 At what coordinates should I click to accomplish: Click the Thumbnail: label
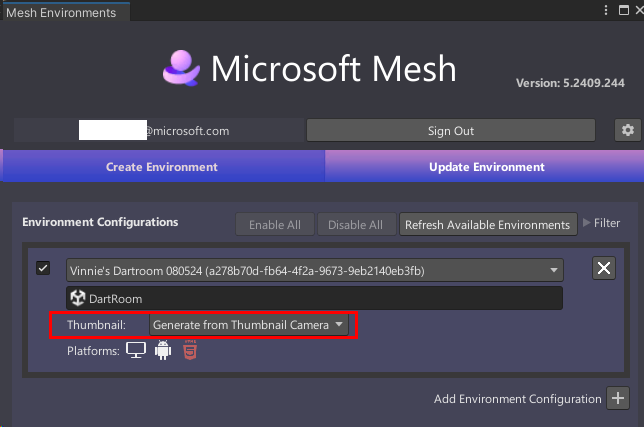click(96, 325)
